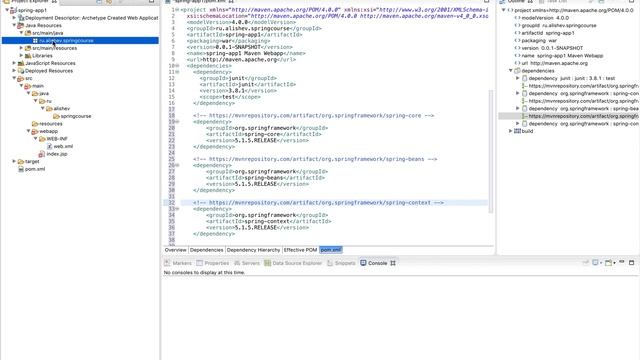Image resolution: width=640 pixels, height=360 pixels.
Task: Select the WEB-INF folder
Action: point(57,139)
